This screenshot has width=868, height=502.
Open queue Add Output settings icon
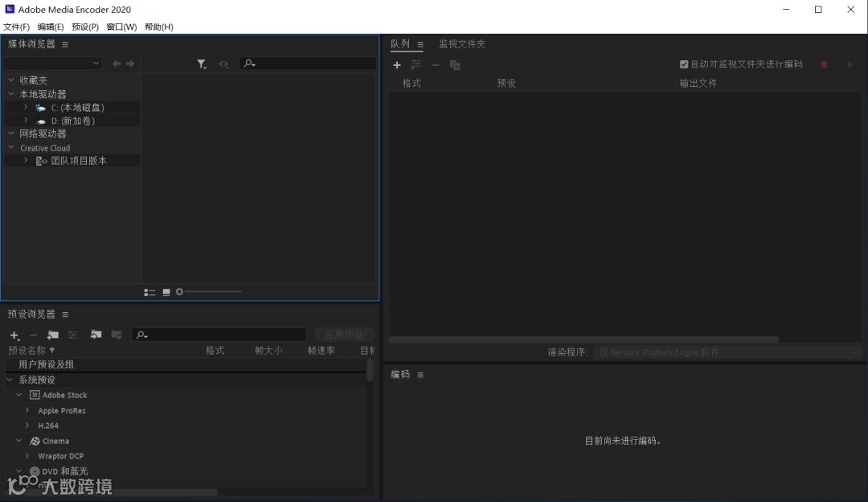tap(416, 65)
